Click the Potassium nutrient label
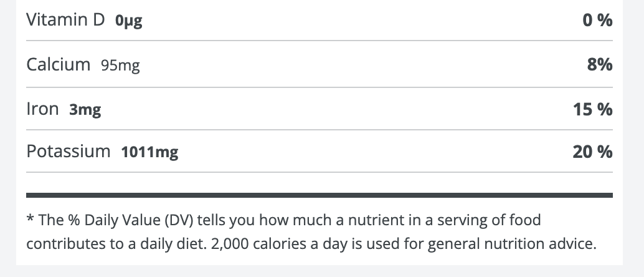The image size is (644, 277). tap(69, 152)
